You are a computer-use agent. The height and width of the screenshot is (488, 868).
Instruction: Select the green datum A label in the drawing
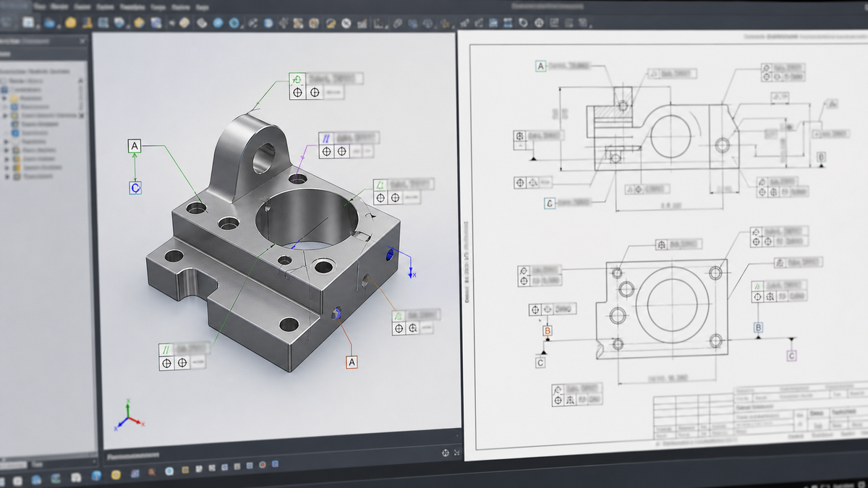tap(540, 67)
